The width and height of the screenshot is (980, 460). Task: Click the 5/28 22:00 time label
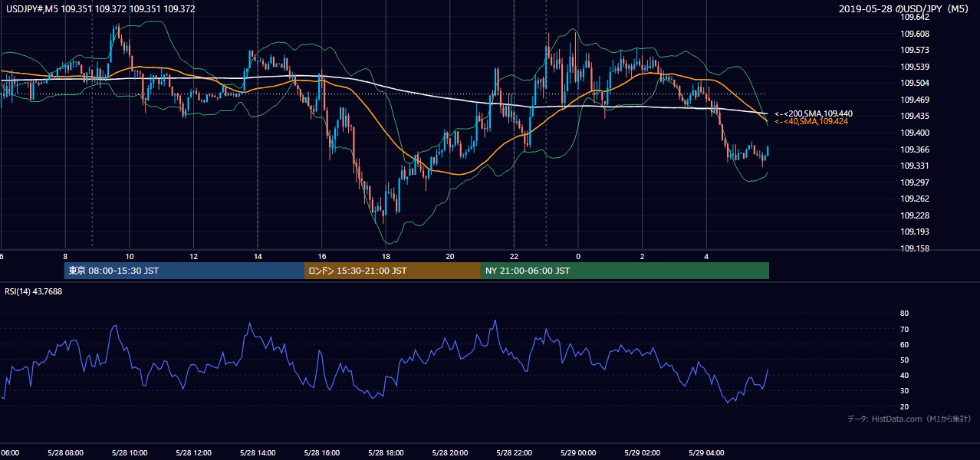514,452
